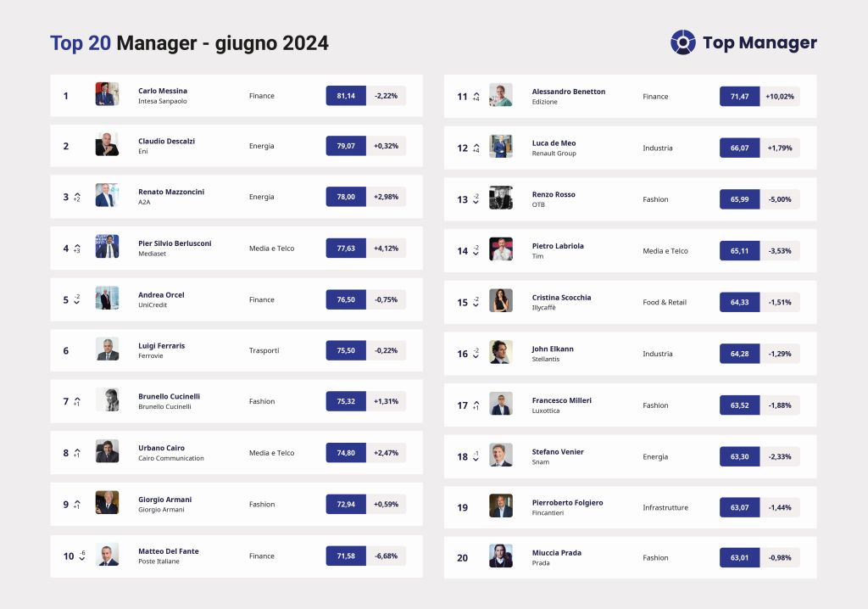Click the Top Manager logo icon
Screen dimensions: 868x609
pos(682,42)
